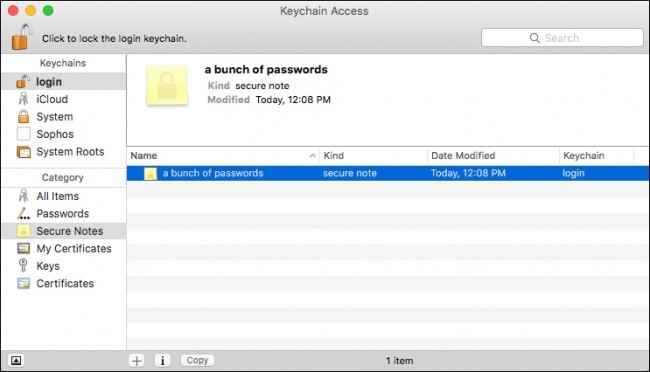Show the Certificates category
Viewport: 650px width, 372px height.
(63, 283)
